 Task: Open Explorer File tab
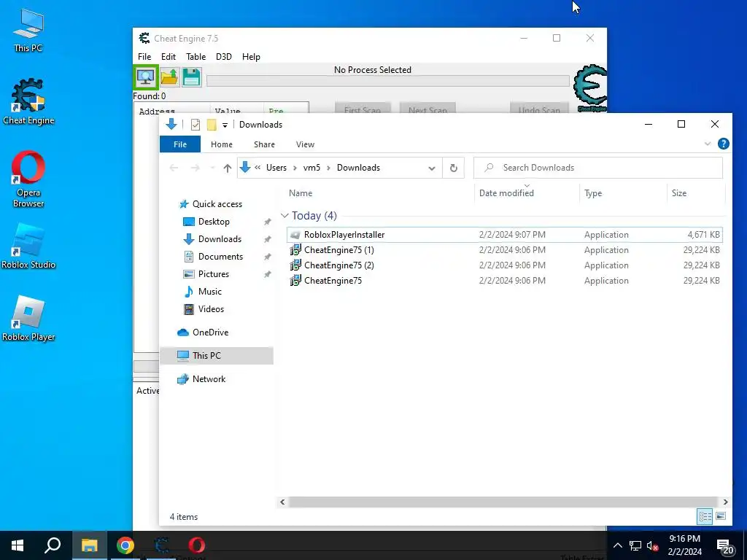180,144
